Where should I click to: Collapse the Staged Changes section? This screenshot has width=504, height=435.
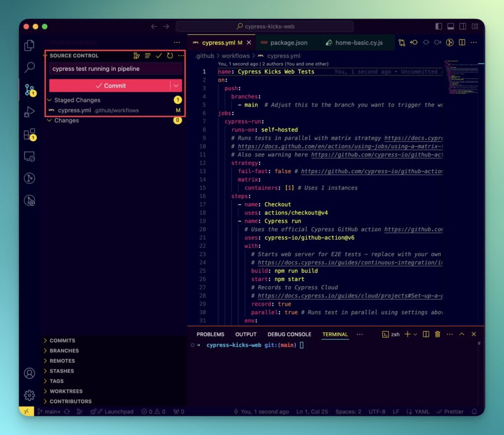[49, 100]
